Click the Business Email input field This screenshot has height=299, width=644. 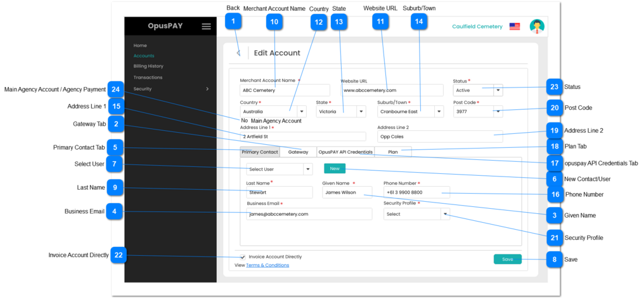coord(309,214)
